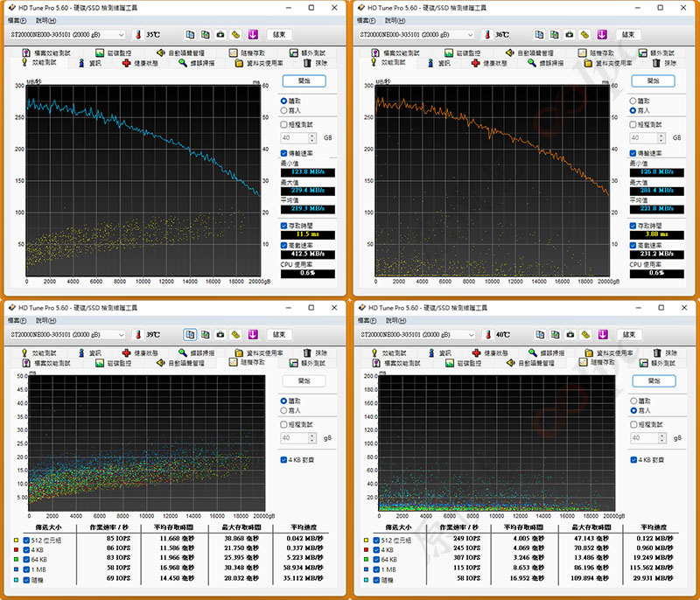Click the thermometer icon beside 40°C

pyautogui.click(x=488, y=334)
